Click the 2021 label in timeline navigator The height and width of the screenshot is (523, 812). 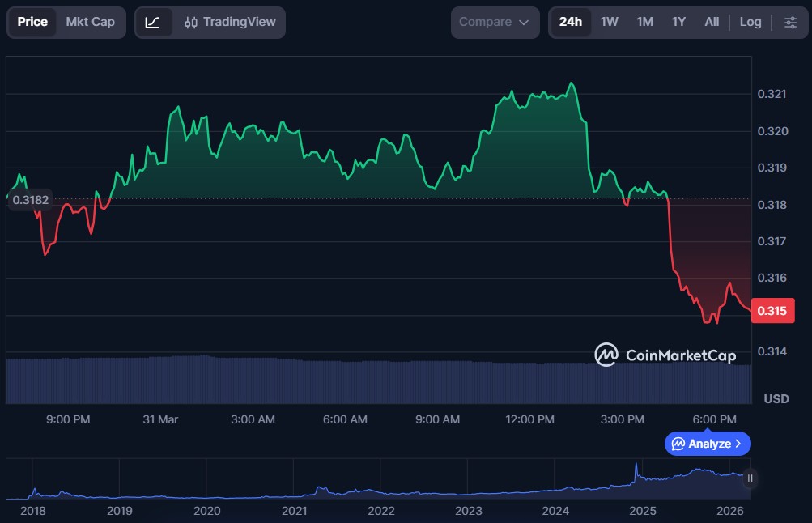[294, 511]
